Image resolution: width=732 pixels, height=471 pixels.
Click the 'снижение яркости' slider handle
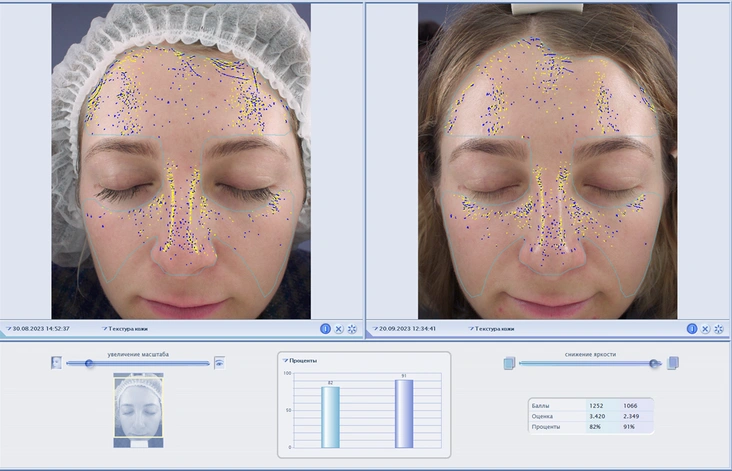[653, 363]
